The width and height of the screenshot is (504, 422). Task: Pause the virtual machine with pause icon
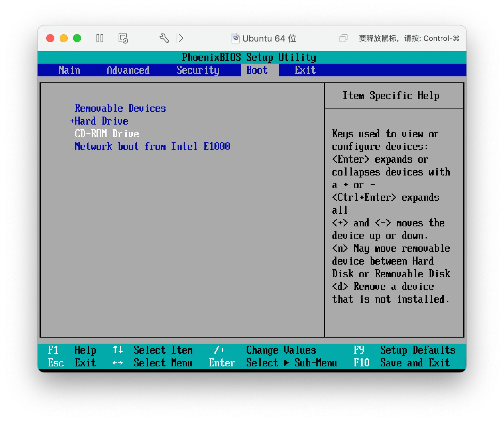click(x=100, y=38)
